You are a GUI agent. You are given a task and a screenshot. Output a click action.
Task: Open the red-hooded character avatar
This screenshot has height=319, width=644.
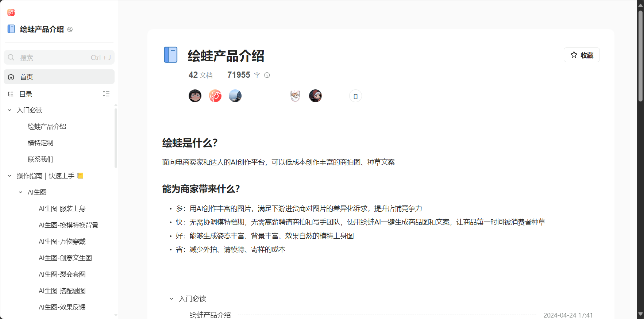tap(315, 96)
